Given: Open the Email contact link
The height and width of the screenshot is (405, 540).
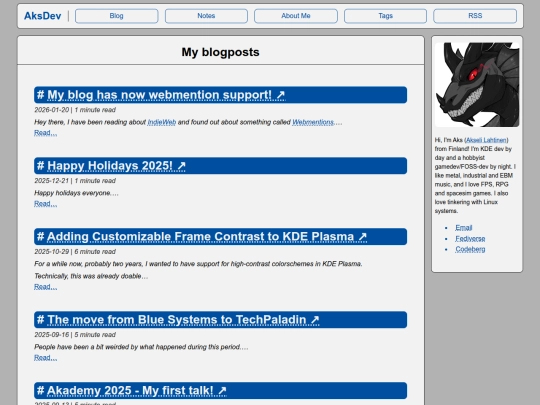Looking at the screenshot, I should [464, 228].
